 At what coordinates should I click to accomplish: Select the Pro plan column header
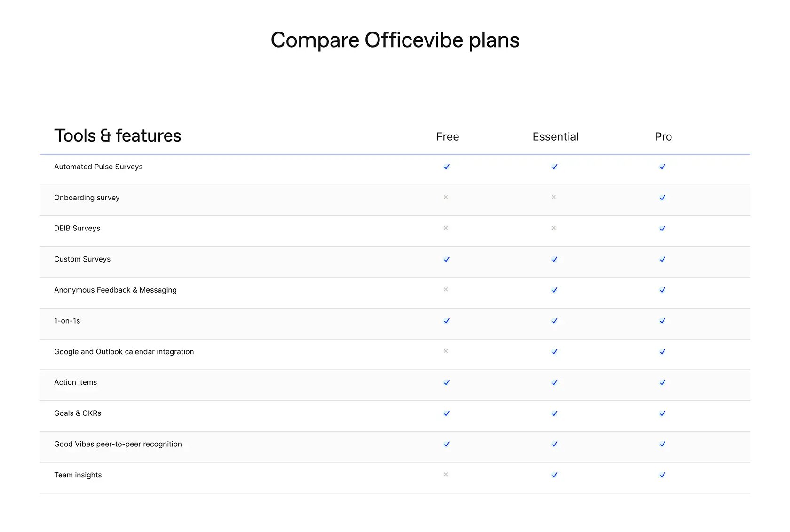663,137
